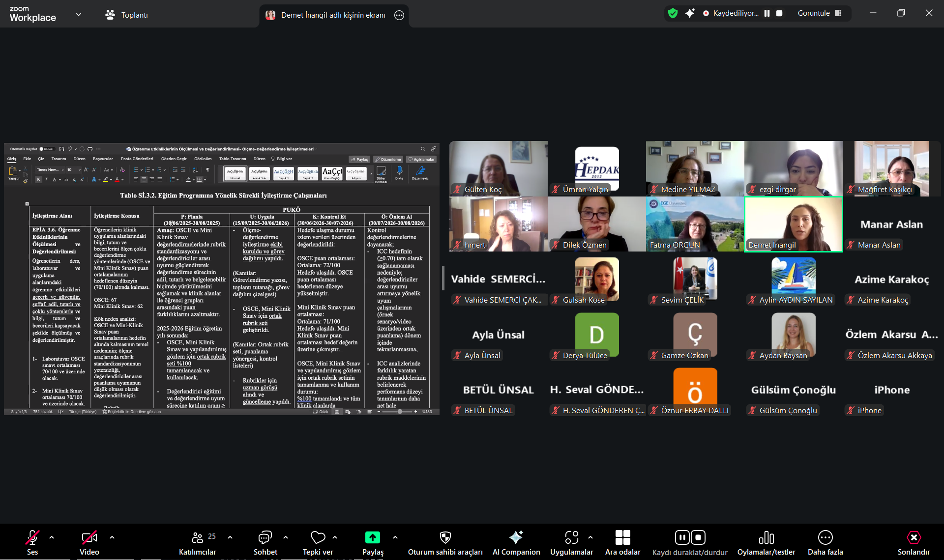Open AI Companion from bottom toolbar
This screenshot has width=944, height=560.
click(516, 542)
